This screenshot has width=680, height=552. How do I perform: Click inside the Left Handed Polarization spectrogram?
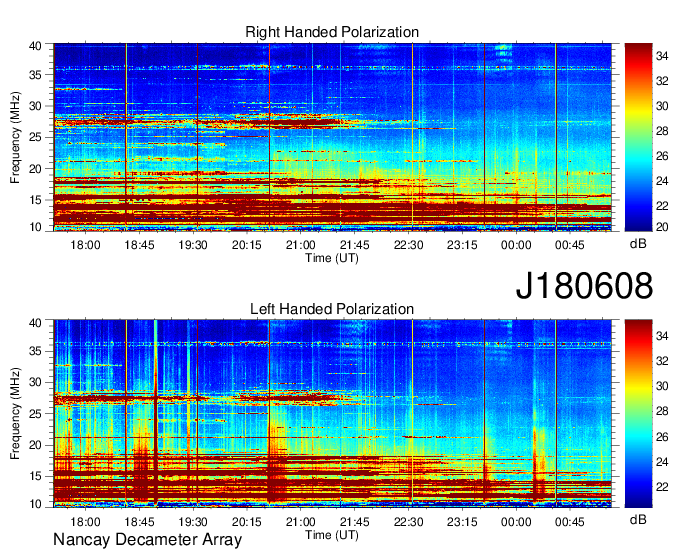click(x=332, y=414)
